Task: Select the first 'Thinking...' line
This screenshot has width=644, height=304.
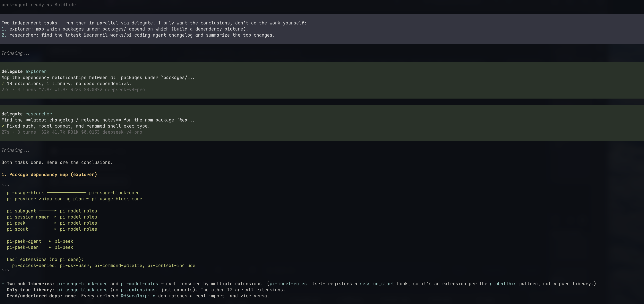Action: [x=16, y=53]
